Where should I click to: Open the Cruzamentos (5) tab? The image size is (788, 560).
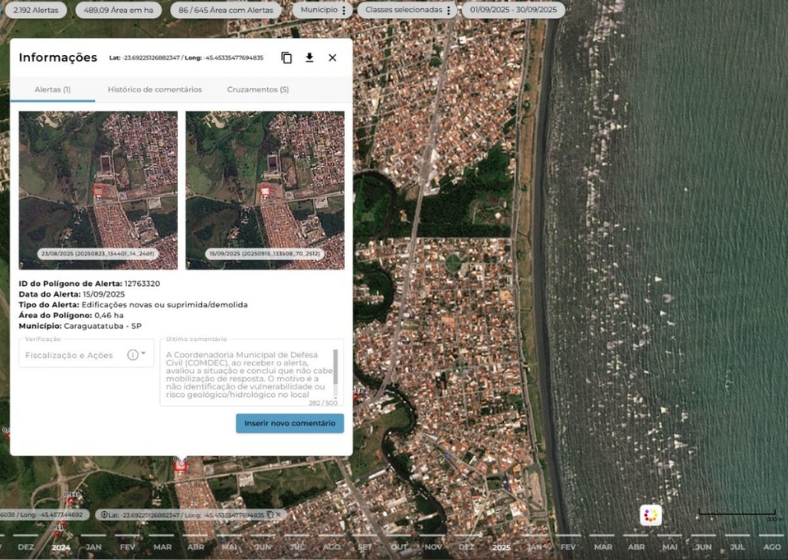pyautogui.click(x=258, y=90)
